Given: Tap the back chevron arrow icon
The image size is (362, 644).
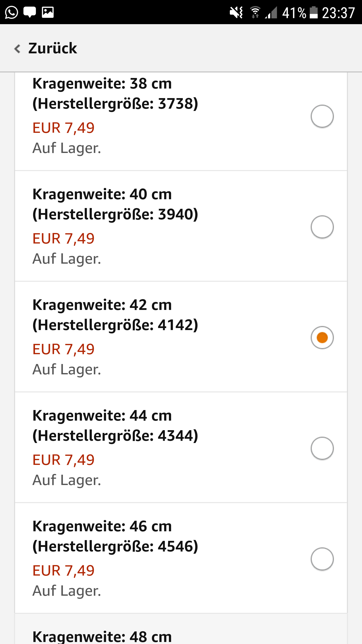Looking at the screenshot, I should tap(17, 49).
